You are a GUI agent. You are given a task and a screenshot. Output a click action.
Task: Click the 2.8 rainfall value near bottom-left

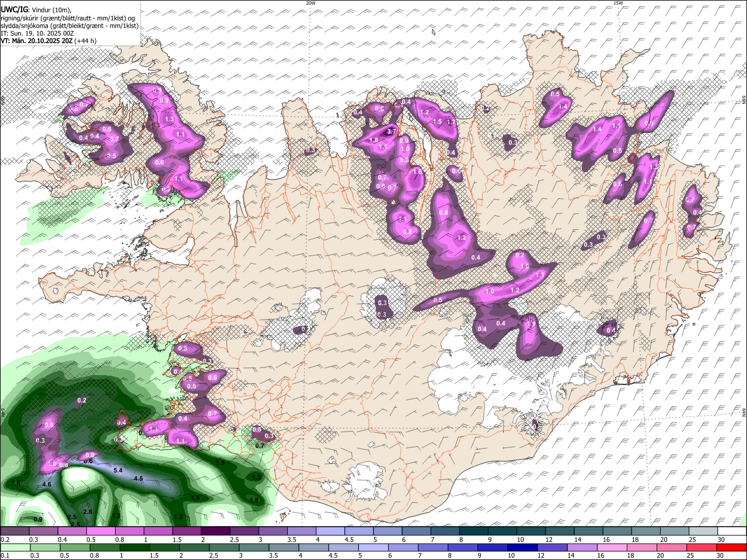88,512
